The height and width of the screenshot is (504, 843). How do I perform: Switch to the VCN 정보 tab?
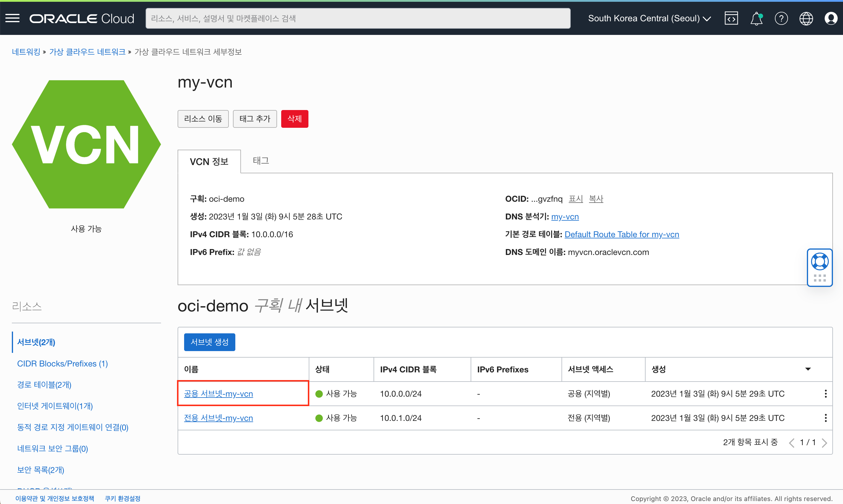coord(209,162)
